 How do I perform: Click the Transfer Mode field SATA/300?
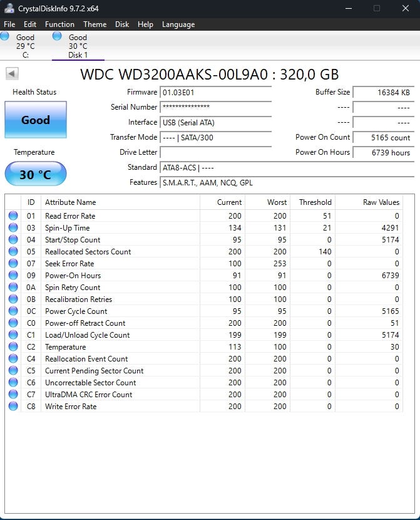215,137
